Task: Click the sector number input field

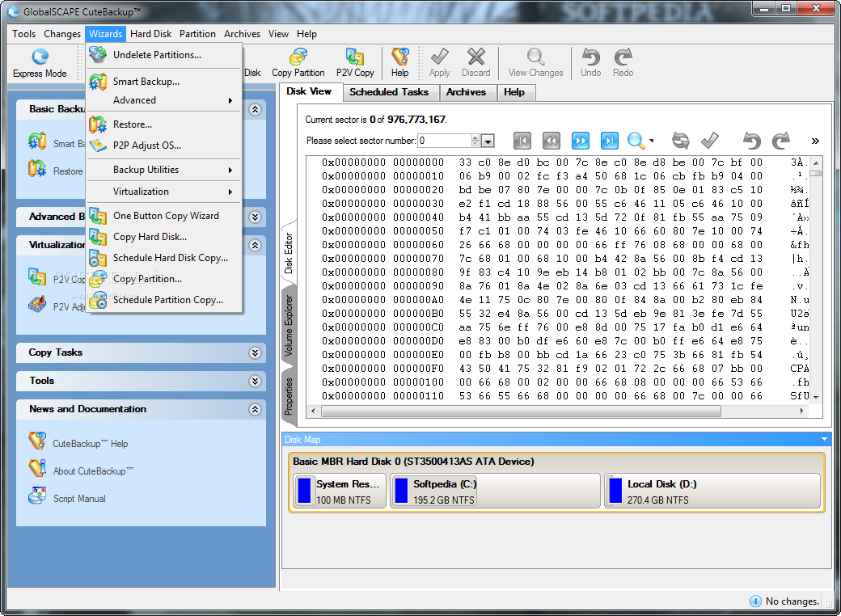Action: (444, 141)
